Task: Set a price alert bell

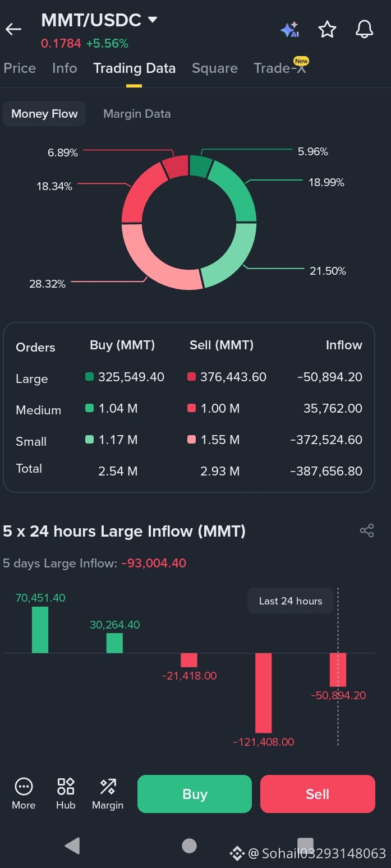Action: point(365,29)
